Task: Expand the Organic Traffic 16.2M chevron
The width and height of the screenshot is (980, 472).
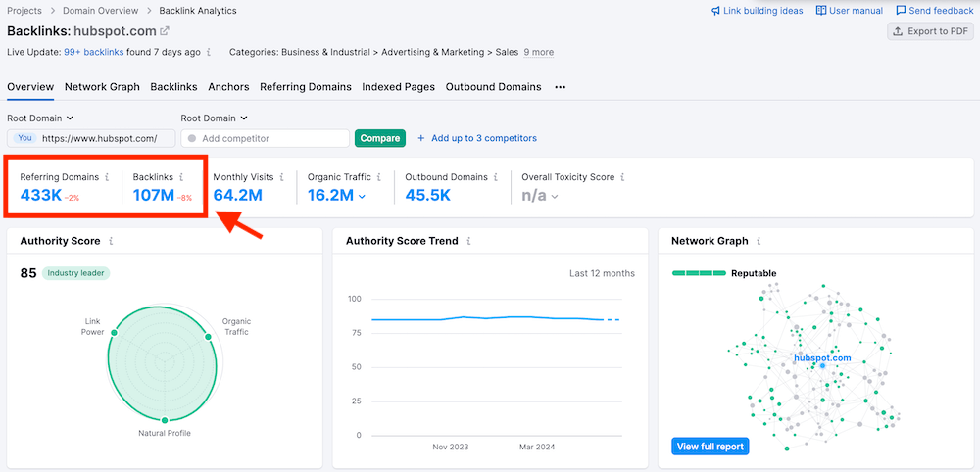Action: (x=362, y=197)
